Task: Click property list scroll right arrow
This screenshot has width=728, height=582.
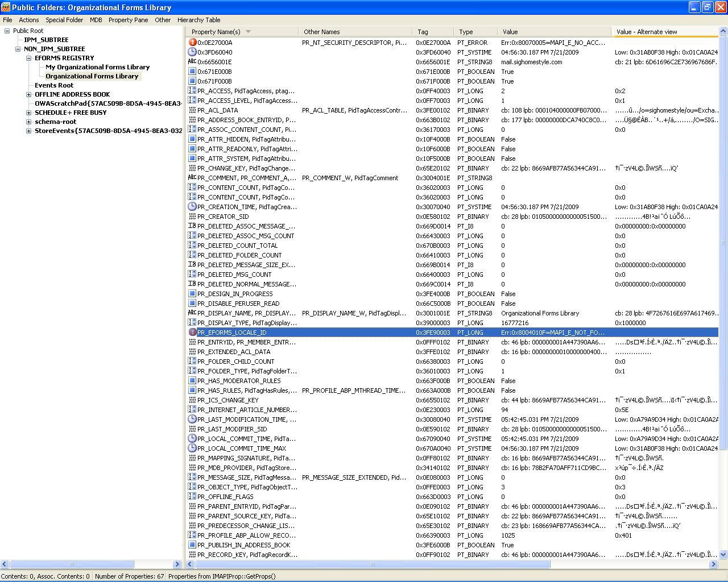Action: click(x=714, y=564)
